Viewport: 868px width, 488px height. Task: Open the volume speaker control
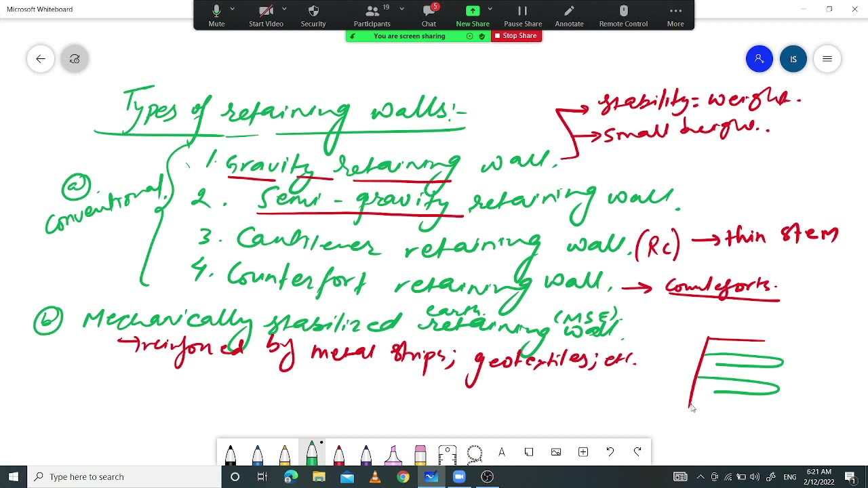755,476
